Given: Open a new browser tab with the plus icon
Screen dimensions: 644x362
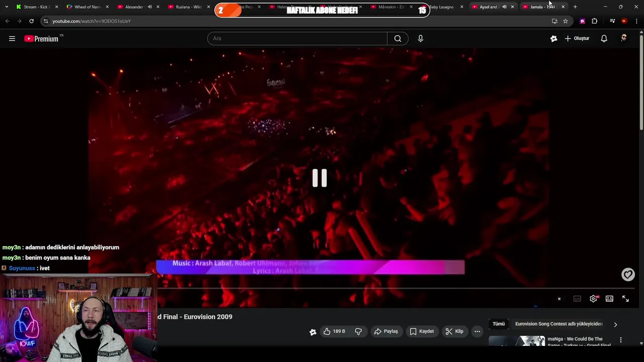Looking at the screenshot, I should click(x=575, y=7).
